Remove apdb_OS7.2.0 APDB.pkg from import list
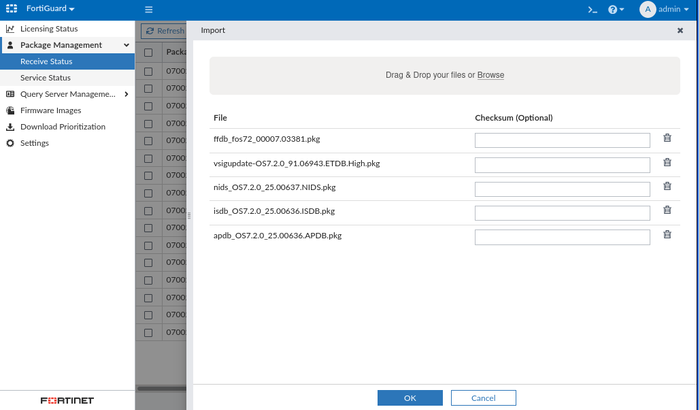The height and width of the screenshot is (410, 700). [x=667, y=236]
